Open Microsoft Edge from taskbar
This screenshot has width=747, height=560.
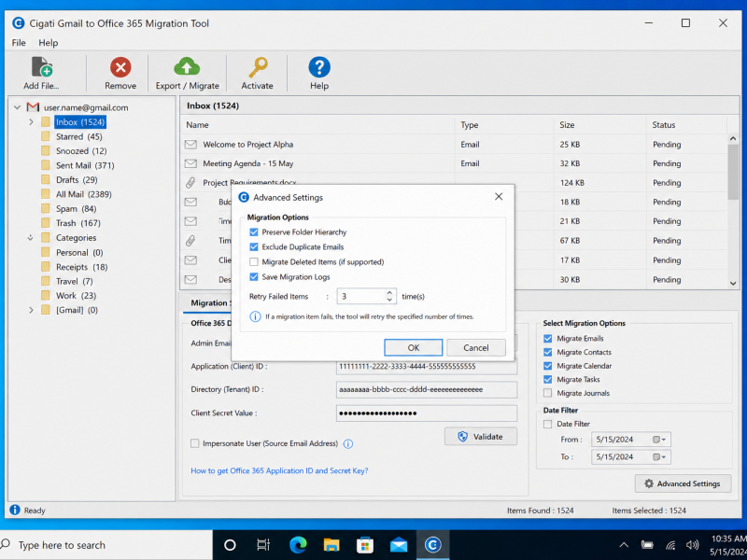[298, 545]
